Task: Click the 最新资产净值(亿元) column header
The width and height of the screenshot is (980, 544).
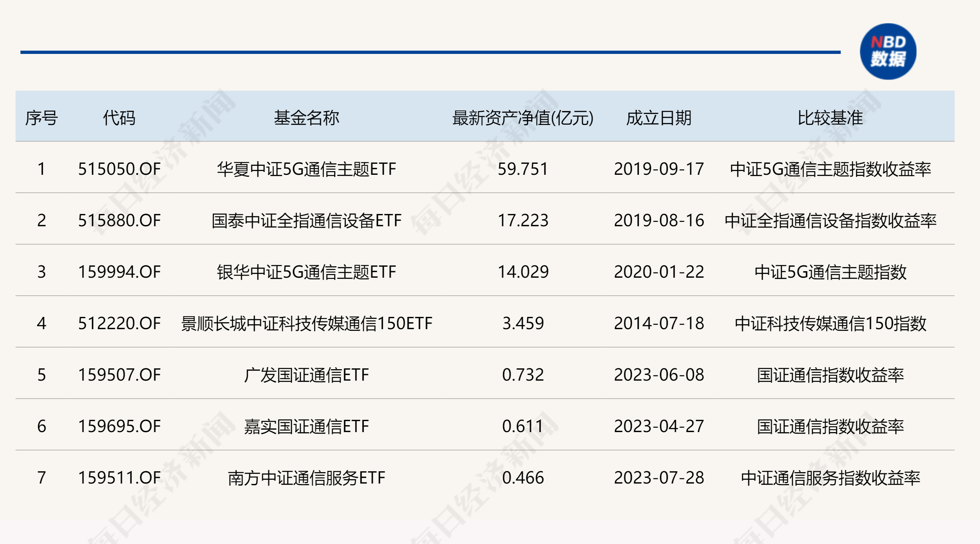Action: [523, 118]
